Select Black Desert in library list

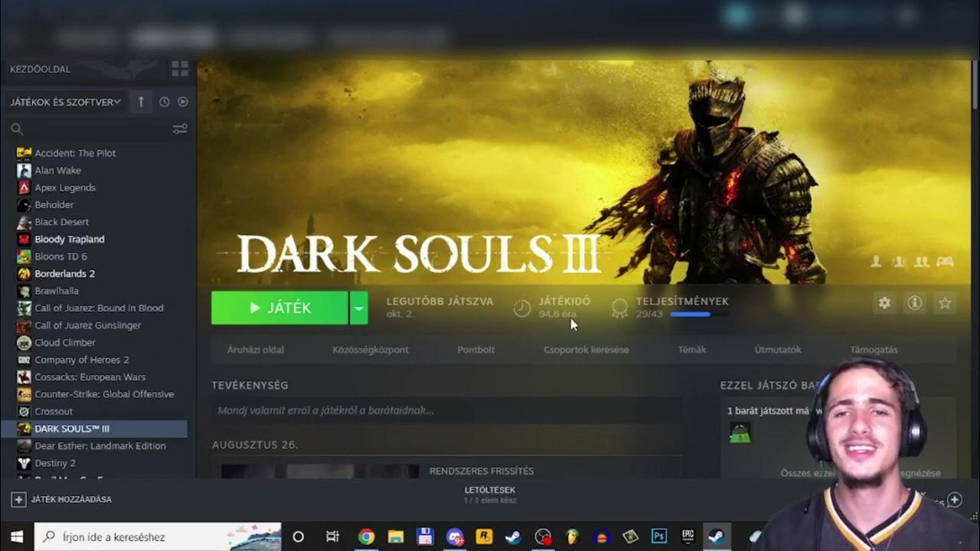click(61, 222)
